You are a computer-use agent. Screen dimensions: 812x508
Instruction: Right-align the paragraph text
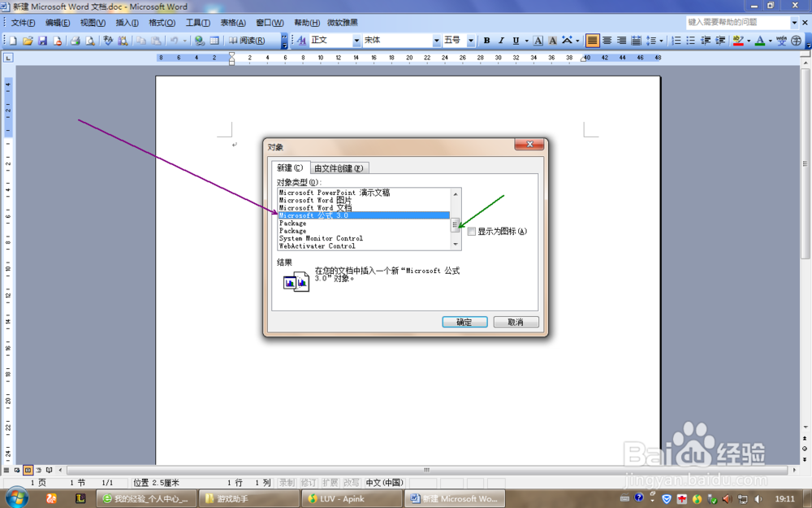[621, 41]
